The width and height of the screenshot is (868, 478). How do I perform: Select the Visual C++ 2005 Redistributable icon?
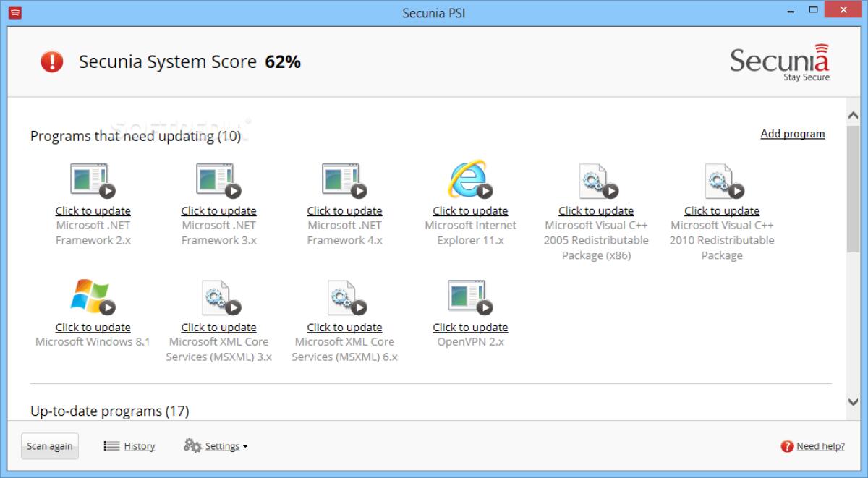point(595,181)
